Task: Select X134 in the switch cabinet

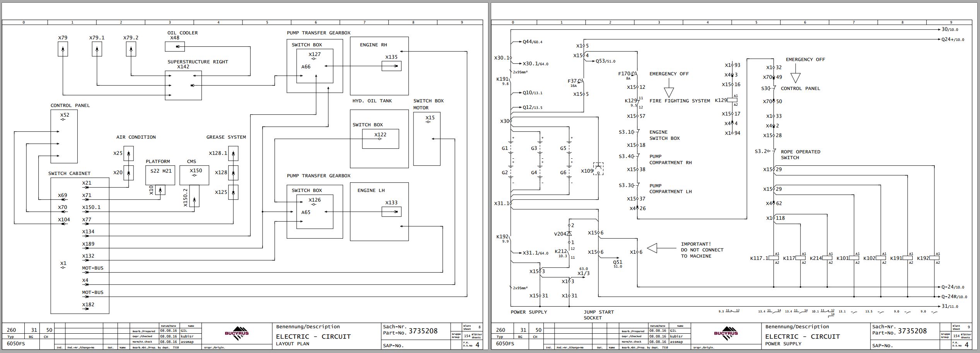Action: click(88, 232)
